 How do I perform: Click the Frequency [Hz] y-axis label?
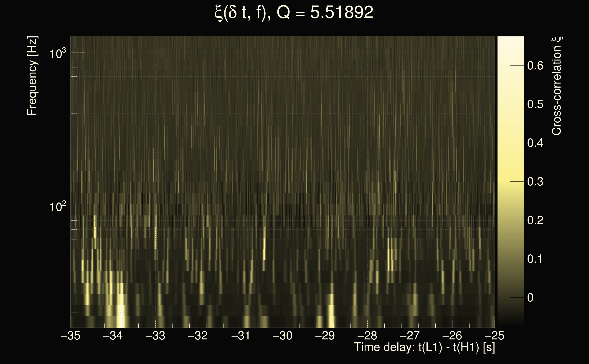32,76
